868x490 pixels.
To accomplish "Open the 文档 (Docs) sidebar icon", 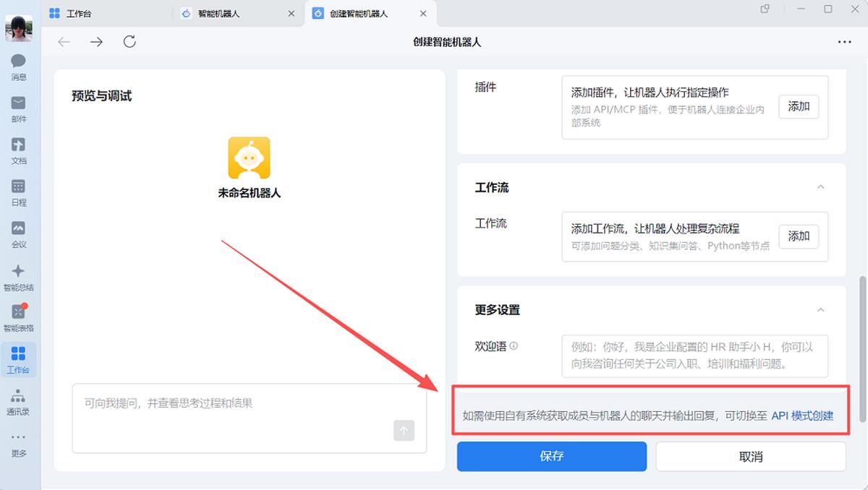I will [19, 150].
